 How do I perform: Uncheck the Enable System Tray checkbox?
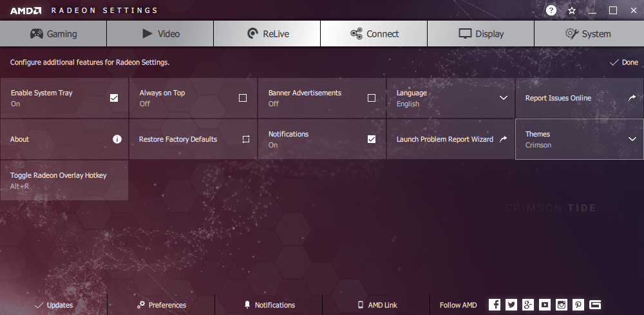pyautogui.click(x=114, y=98)
